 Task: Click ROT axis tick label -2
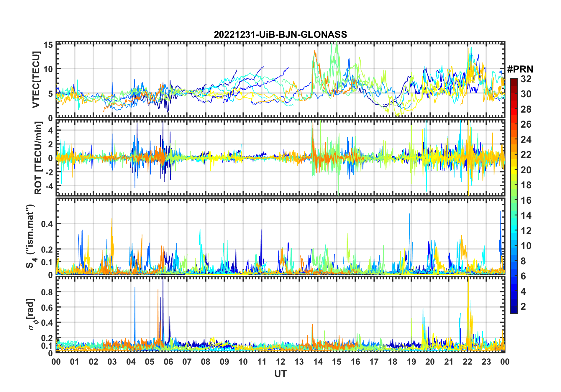pyautogui.click(x=49, y=172)
